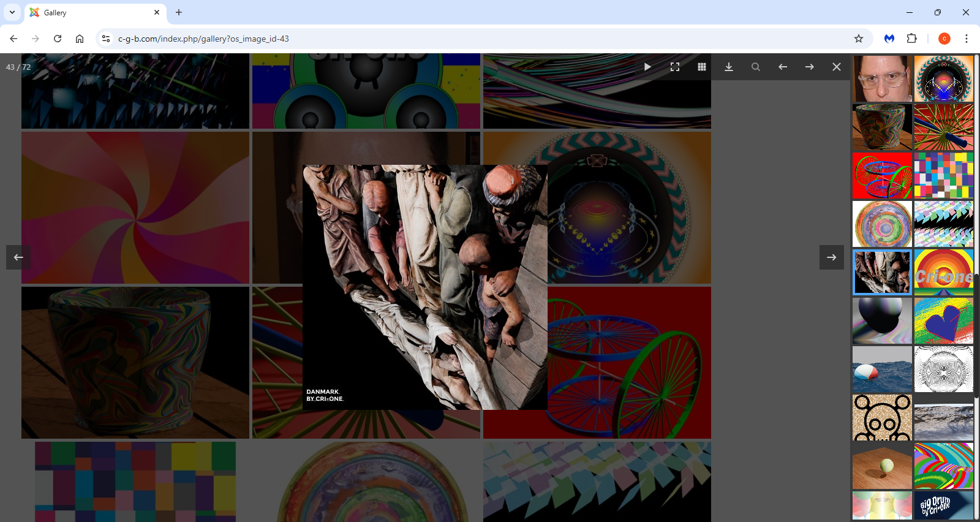Open the black-and-white spiral pattern thumbnail
The width and height of the screenshot is (980, 522).
coord(944,369)
